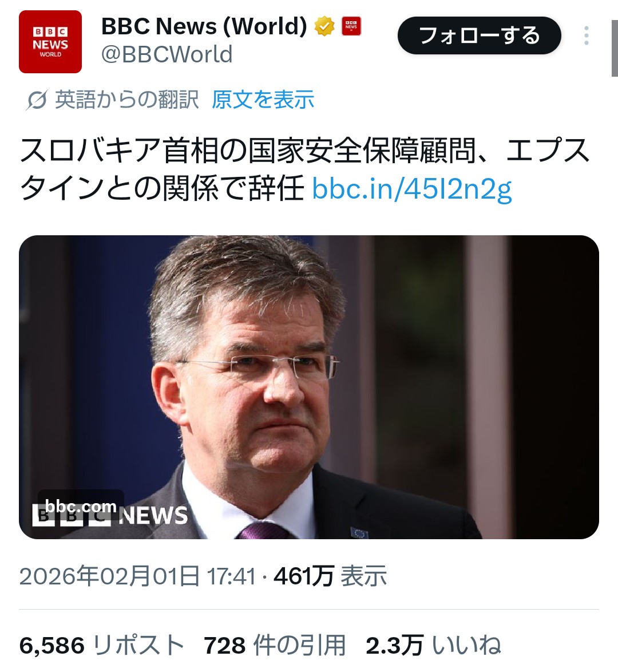The width and height of the screenshot is (618, 672).
Task: Click the フォローする follow button
Action: coord(479,35)
